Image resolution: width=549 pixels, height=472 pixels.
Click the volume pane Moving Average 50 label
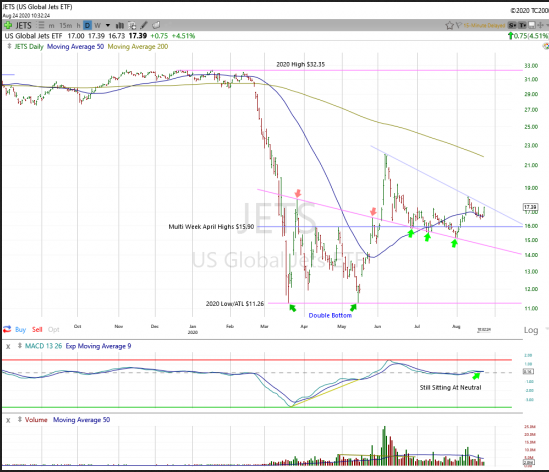point(82,419)
